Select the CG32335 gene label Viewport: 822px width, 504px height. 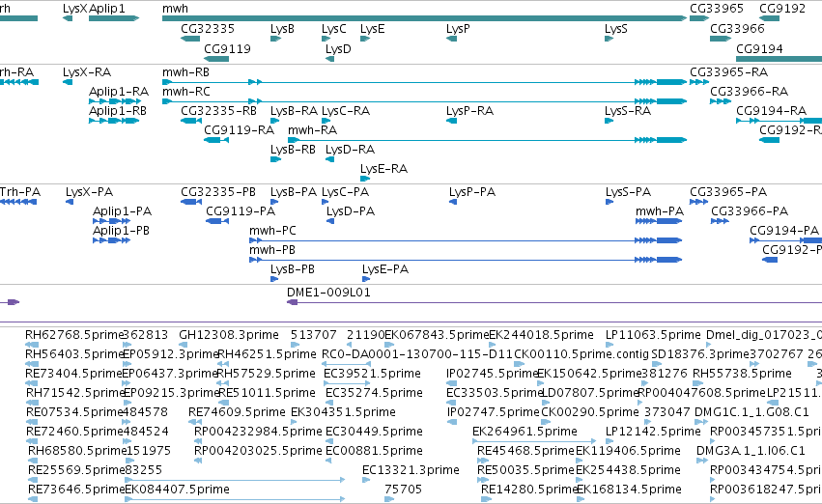pyautogui.click(x=208, y=29)
